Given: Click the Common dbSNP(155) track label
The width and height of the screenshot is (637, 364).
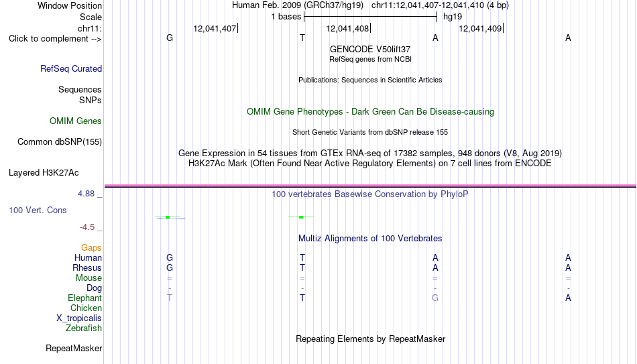Looking at the screenshot, I should (59, 142).
